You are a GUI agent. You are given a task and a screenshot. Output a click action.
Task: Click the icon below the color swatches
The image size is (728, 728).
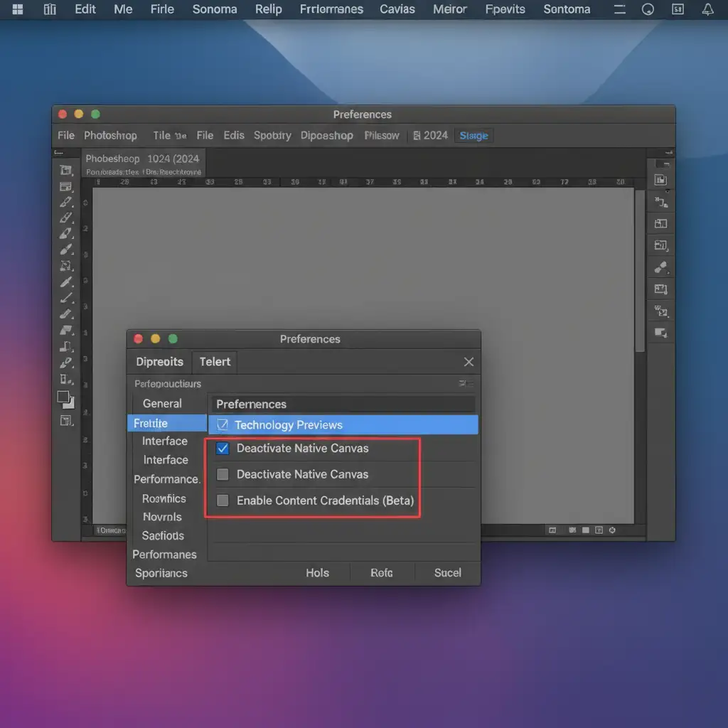click(x=66, y=422)
